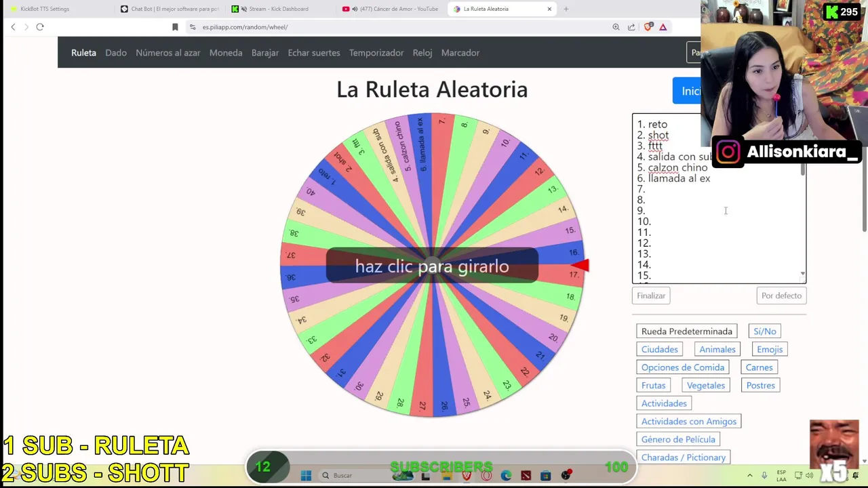Click the Finalizar button

coord(651,296)
